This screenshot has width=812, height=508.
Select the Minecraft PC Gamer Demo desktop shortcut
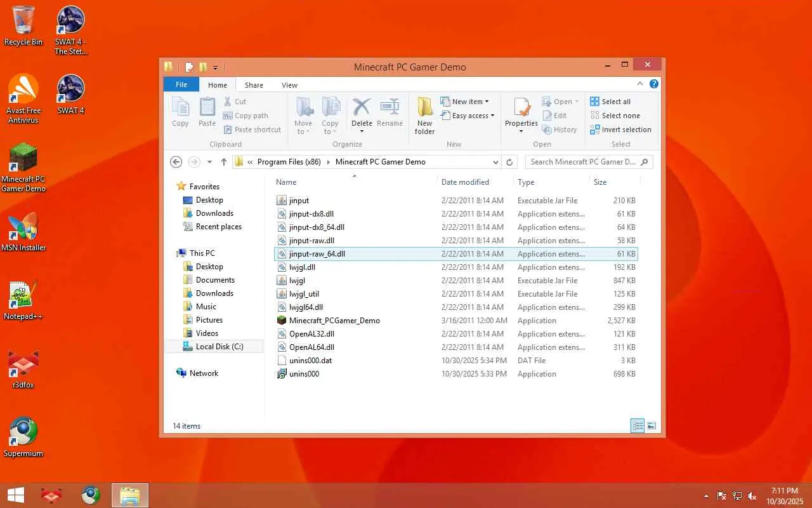[23, 167]
